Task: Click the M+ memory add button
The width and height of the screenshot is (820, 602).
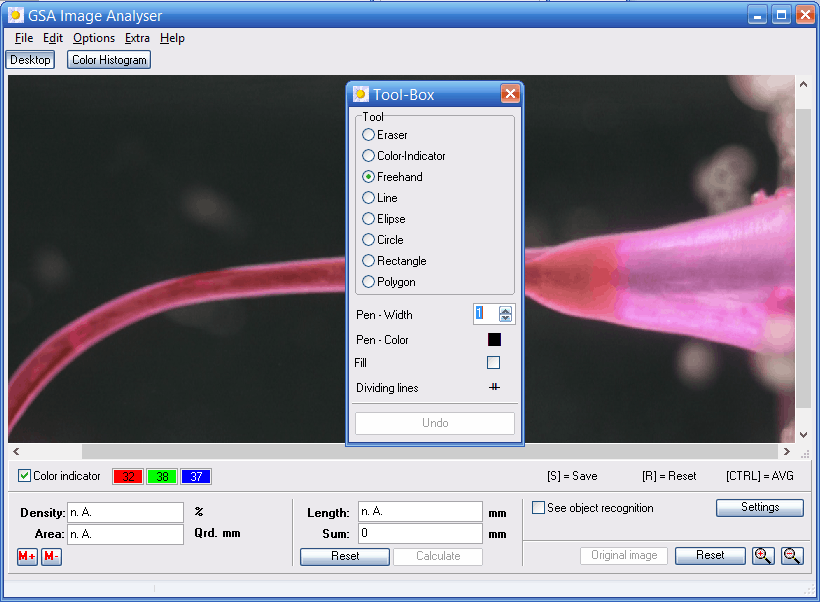Action: tap(27, 556)
